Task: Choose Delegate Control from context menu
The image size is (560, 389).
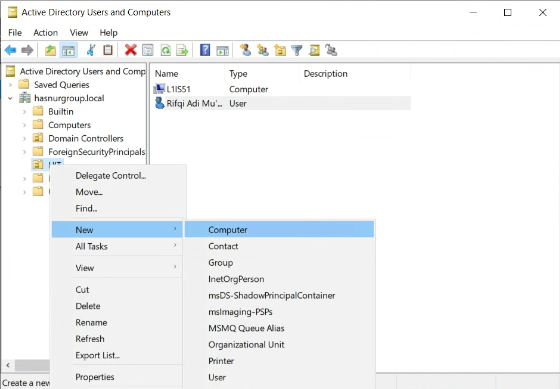Action: [x=117, y=175]
